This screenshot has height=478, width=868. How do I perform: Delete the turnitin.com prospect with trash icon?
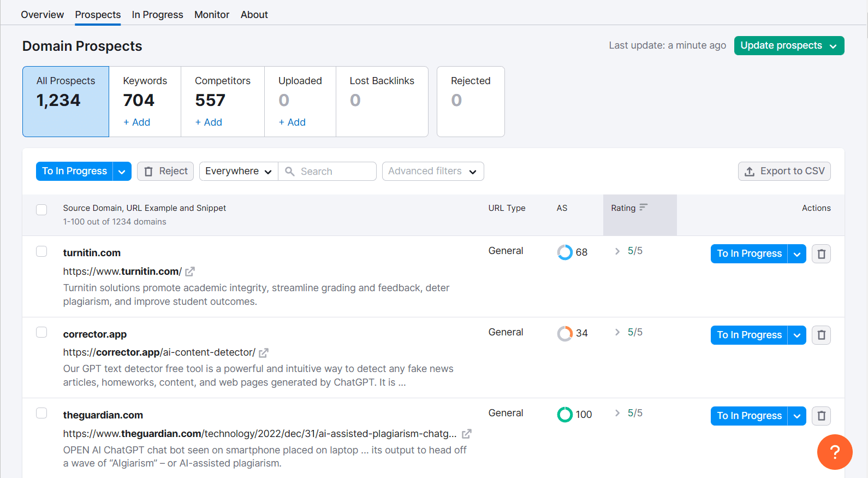[821, 253]
